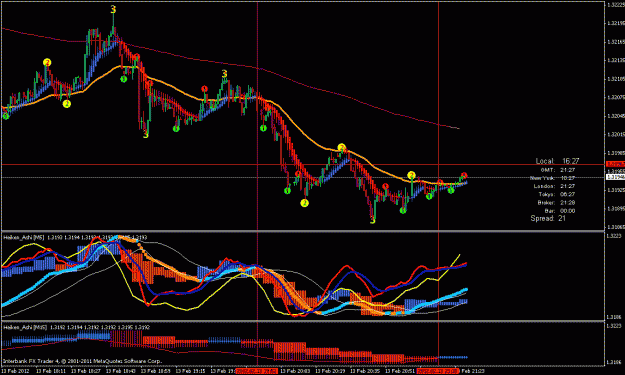Click the '13 Feb 2012' time axis label
Viewport: 625px width, 375px height.
click(x=15, y=371)
